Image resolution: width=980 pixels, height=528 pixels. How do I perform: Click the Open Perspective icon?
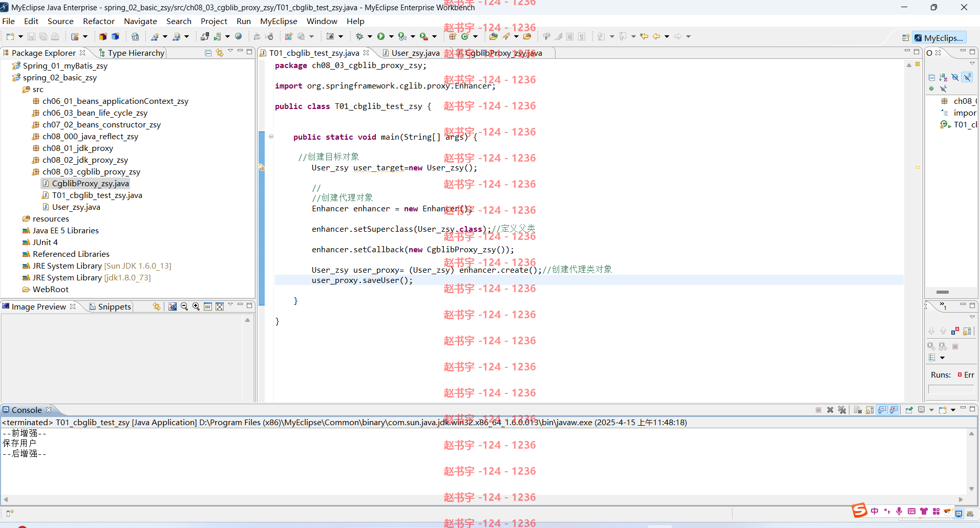pos(906,38)
